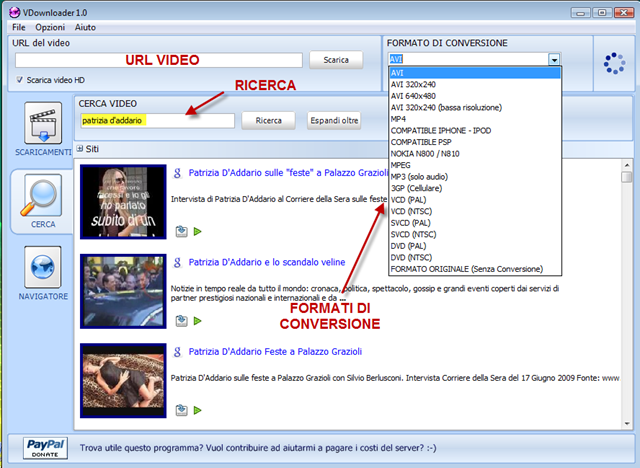Click the Espandi oltre button

pos(334,121)
